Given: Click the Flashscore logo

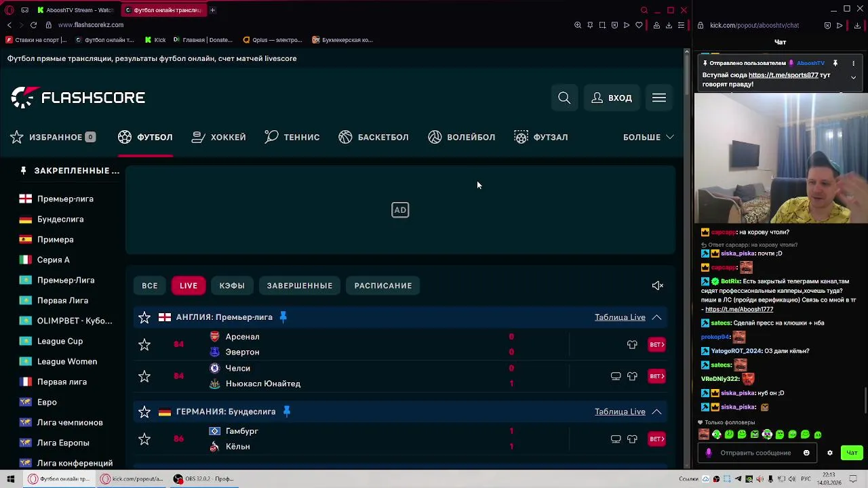Looking at the screenshot, I should 78,98.
